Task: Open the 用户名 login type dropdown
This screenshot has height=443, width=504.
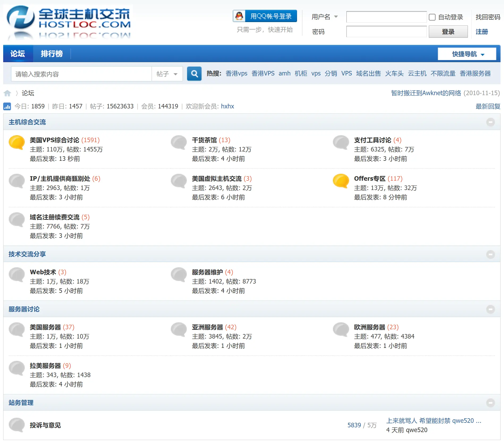Action: [324, 17]
